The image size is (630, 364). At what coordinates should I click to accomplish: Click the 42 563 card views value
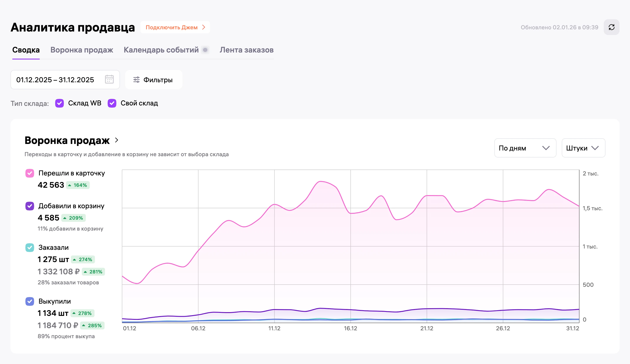pos(51,185)
